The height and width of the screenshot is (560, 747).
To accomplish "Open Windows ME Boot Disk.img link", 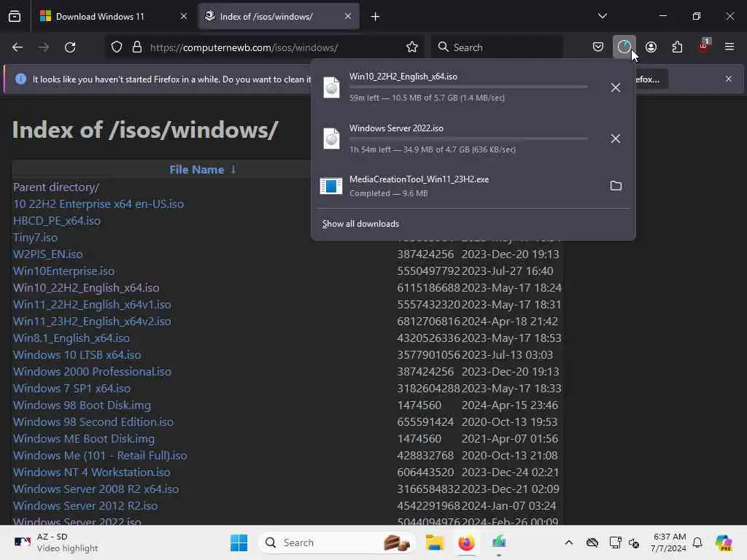I will (84, 438).
